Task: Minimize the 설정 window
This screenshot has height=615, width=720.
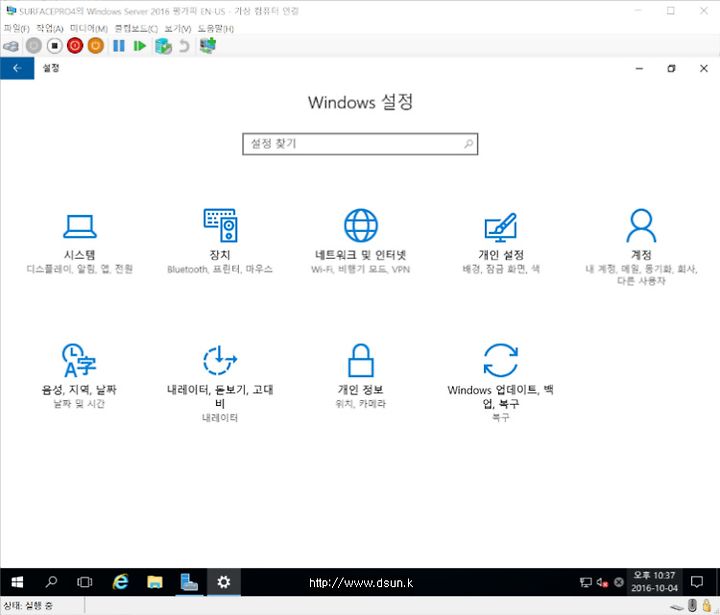Action: click(639, 68)
